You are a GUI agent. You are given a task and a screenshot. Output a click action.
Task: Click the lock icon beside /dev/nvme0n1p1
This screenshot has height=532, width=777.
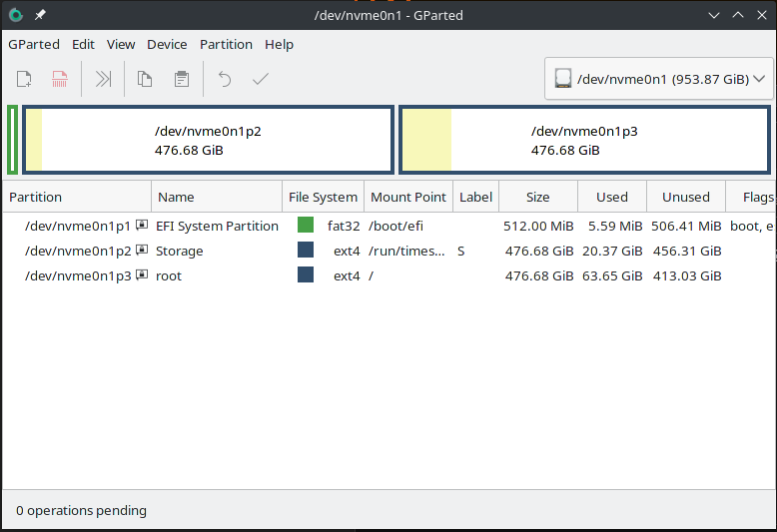click(x=142, y=225)
